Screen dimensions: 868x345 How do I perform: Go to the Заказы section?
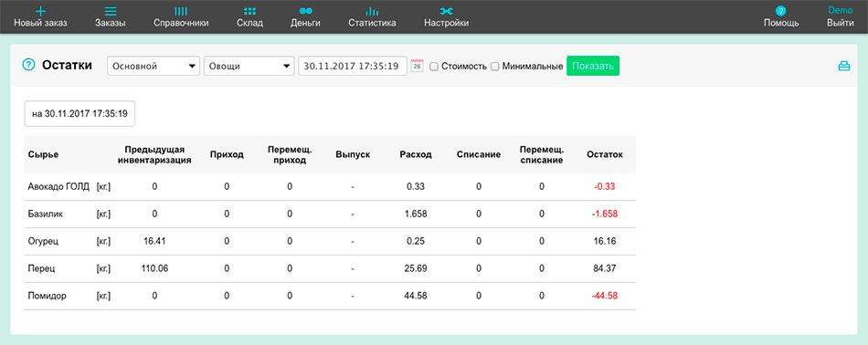tap(111, 23)
